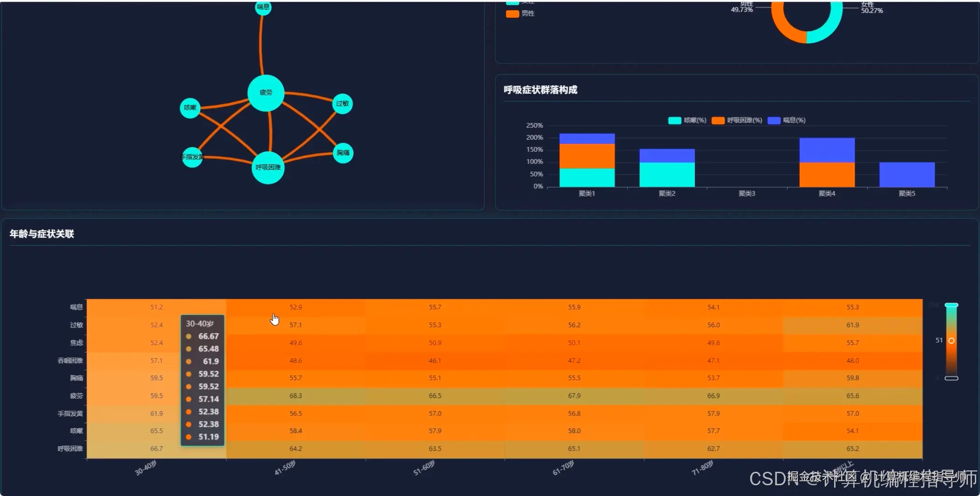980x496 pixels.
Task: Click the 年龄与症状关联 panel title
Action: click(42, 234)
